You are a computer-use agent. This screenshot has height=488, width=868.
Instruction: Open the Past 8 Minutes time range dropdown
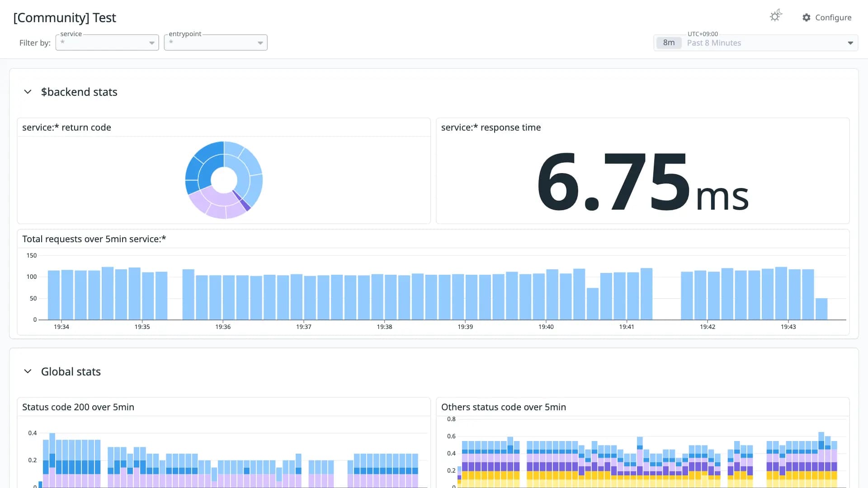click(756, 43)
